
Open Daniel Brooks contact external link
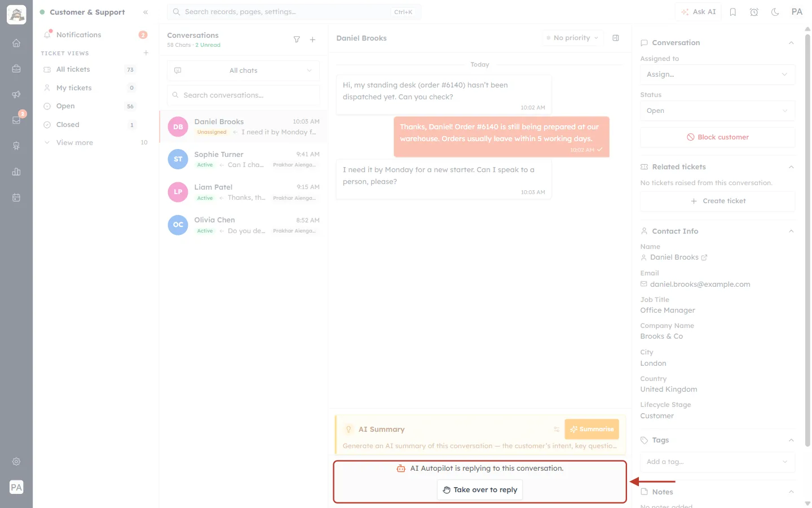tap(704, 257)
